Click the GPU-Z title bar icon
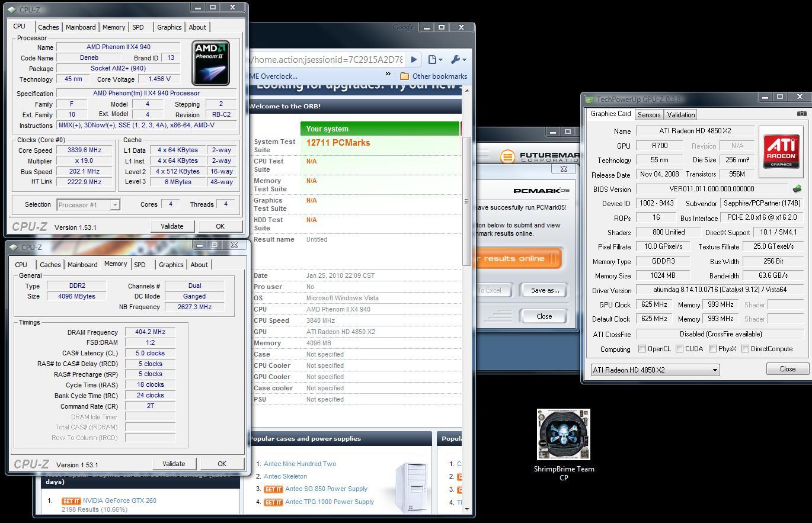Image resolution: width=812 pixels, height=523 pixels. pos(590,100)
